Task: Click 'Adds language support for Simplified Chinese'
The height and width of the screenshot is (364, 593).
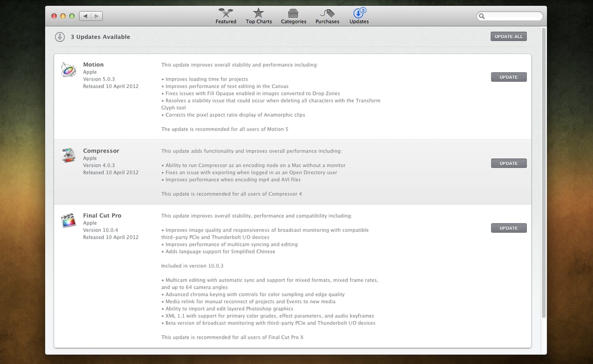Action: pos(218,252)
